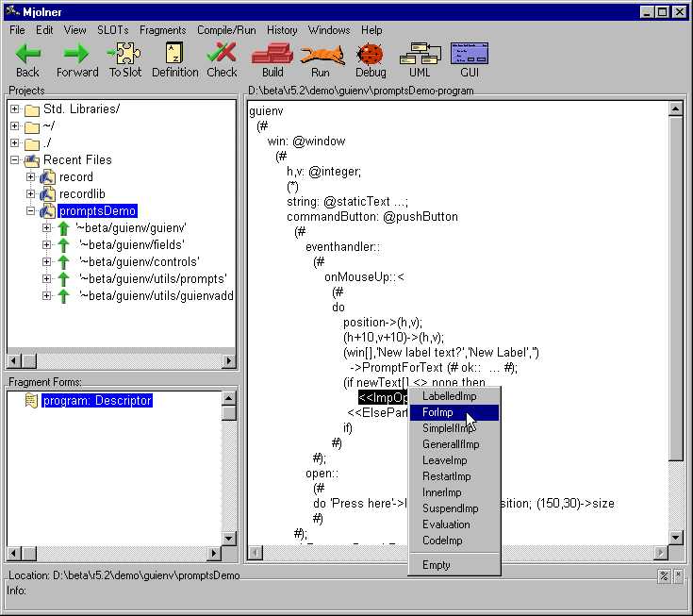
Task: Select the promptsDemo project item
Action: (x=97, y=211)
